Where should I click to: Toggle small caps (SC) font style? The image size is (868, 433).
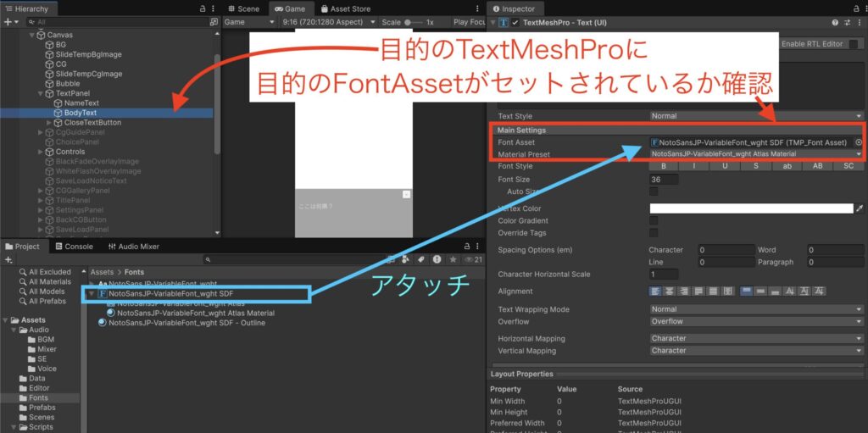point(849,166)
